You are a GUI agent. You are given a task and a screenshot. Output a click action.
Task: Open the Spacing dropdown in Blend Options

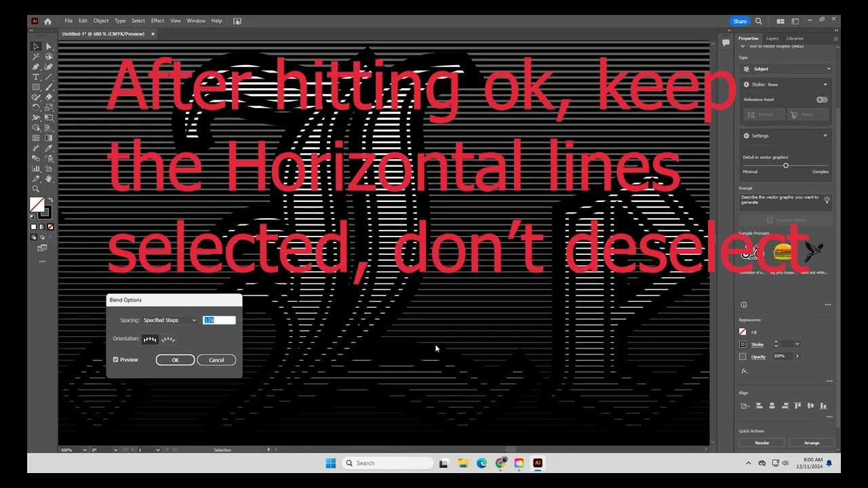click(x=170, y=320)
